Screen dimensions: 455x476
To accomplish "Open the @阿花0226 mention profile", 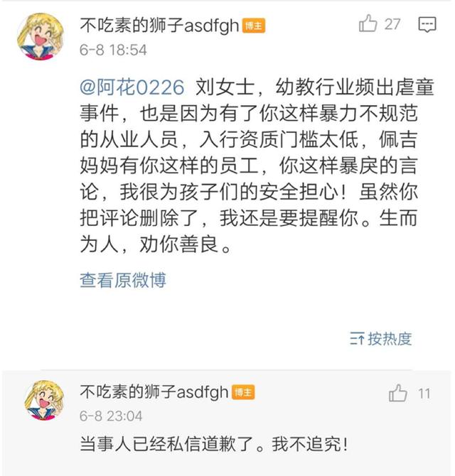I will pos(132,87).
